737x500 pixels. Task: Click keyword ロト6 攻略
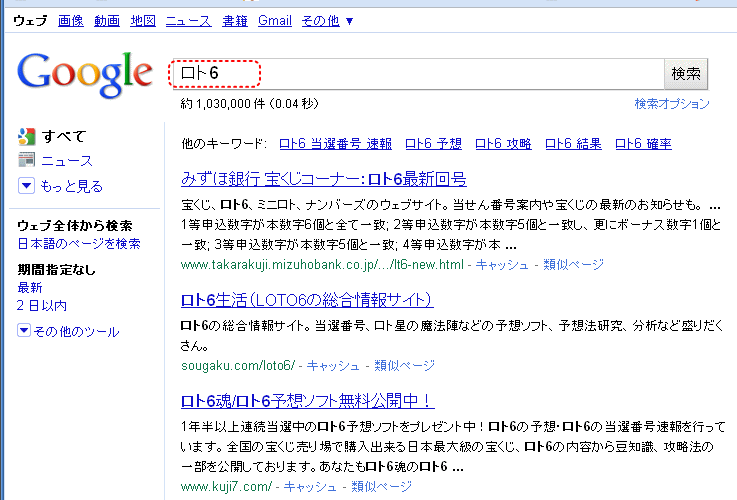503,143
